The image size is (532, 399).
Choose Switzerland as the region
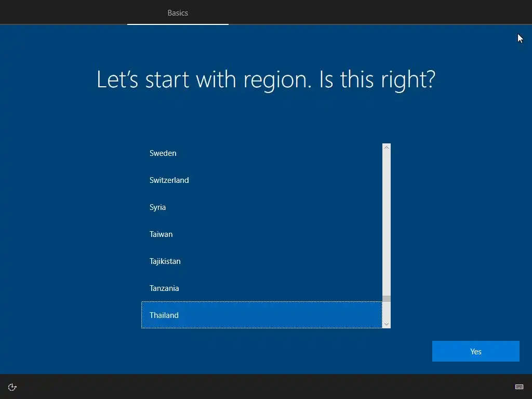pos(262,180)
